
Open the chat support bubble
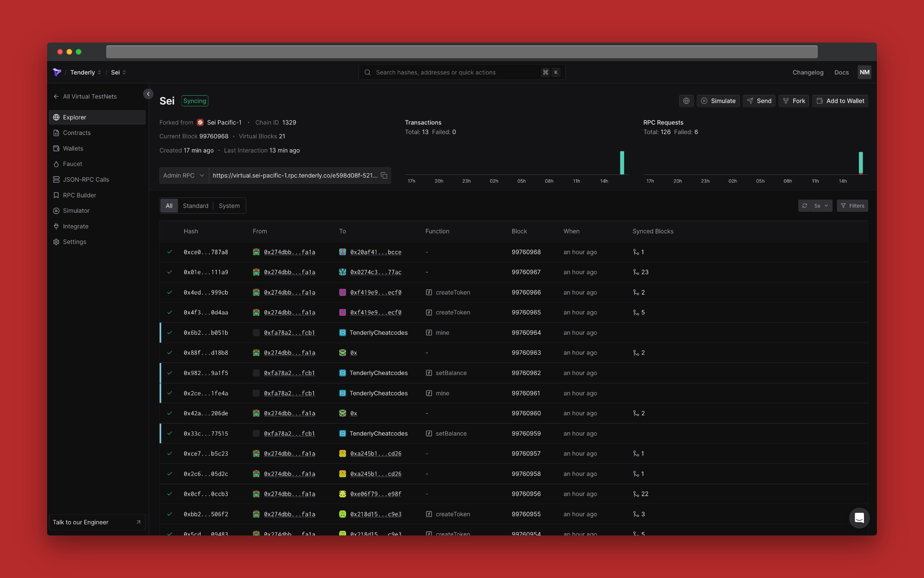point(859,518)
